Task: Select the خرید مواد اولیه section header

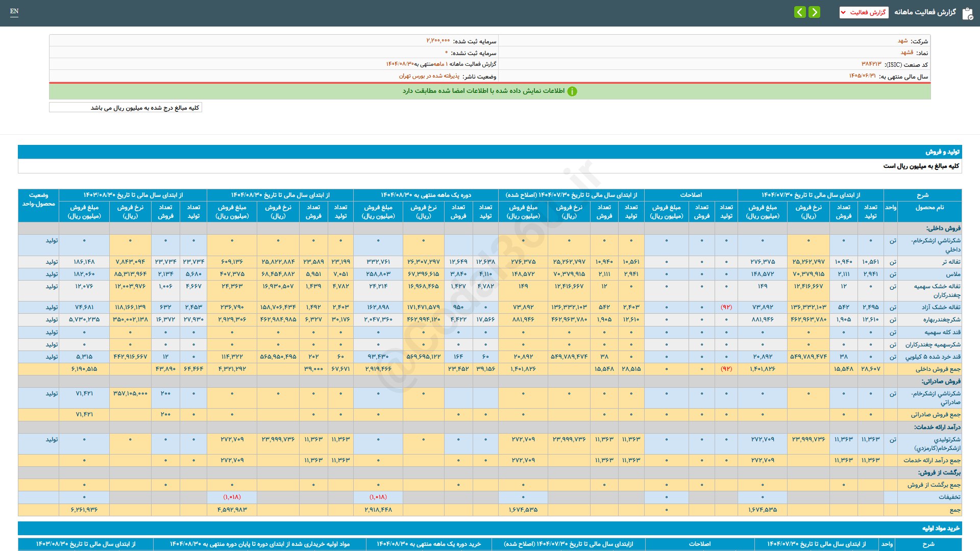Action: [940, 528]
